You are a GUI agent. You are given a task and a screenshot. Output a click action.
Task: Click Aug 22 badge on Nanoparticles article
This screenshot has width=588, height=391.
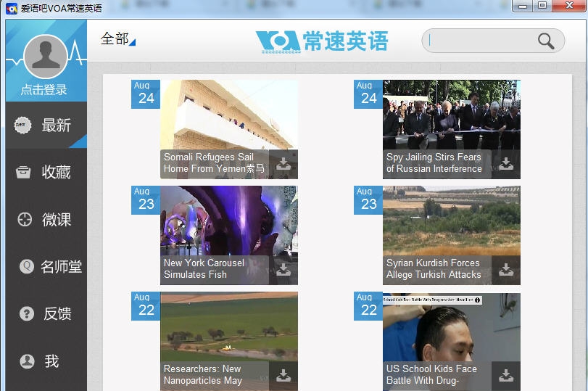point(146,306)
